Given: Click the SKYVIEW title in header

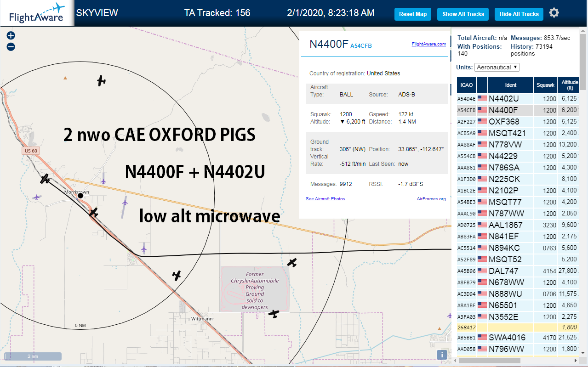Looking at the screenshot, I should click(x=97, y=13).
